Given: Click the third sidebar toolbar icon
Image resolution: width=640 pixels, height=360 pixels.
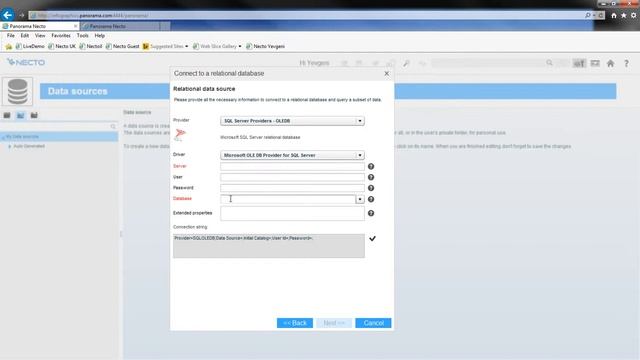Looking at the screenshot, I should tap(34, 116).
